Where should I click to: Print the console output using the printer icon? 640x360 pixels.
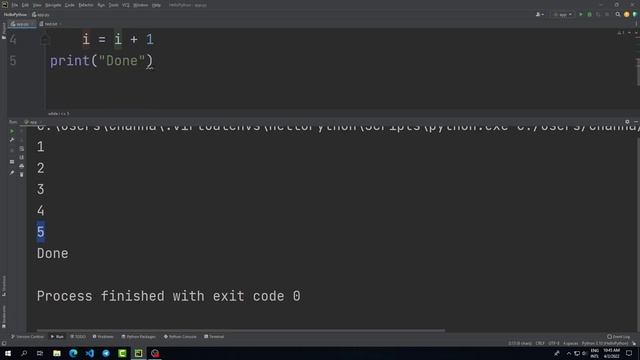click(22, 166)
